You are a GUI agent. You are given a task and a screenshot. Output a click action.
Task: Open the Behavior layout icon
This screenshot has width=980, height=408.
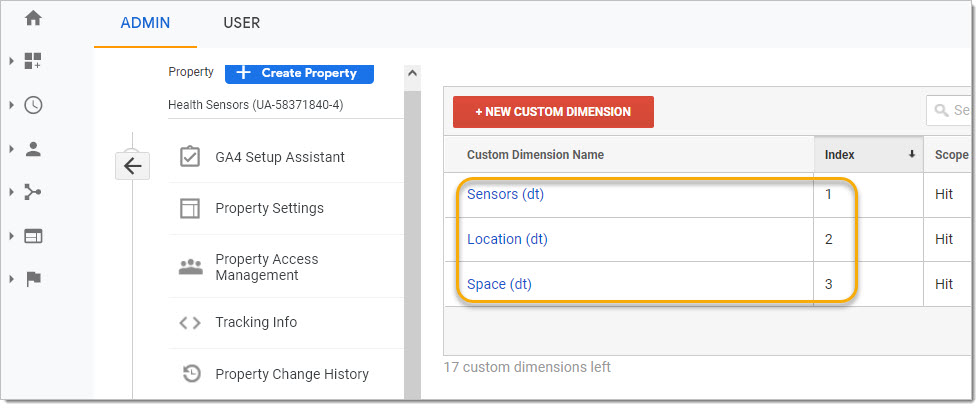pos(33,236)
